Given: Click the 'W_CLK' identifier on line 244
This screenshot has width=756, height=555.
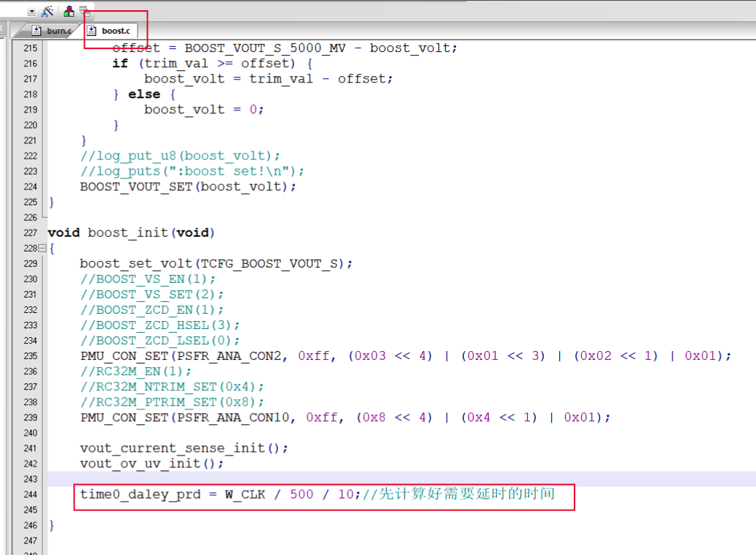Looking at the screenshot, I should [x=245, y=495].
